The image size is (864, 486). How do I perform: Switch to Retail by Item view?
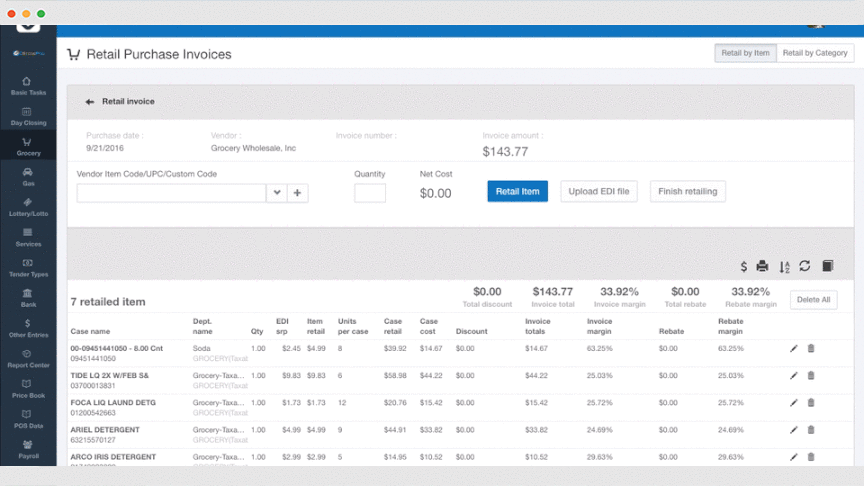tap(745, 53)
